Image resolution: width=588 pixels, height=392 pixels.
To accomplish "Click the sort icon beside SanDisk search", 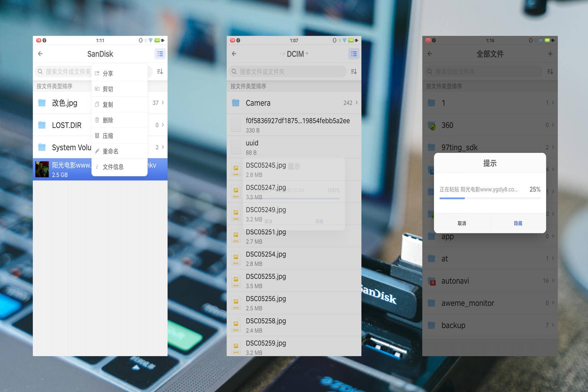I will point(160,72).
